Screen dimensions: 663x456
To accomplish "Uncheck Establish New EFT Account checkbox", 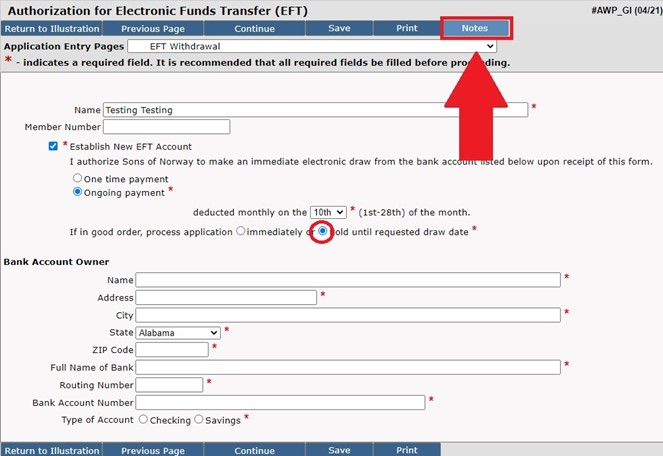I will pyautogui.click(x=54, y=146).
